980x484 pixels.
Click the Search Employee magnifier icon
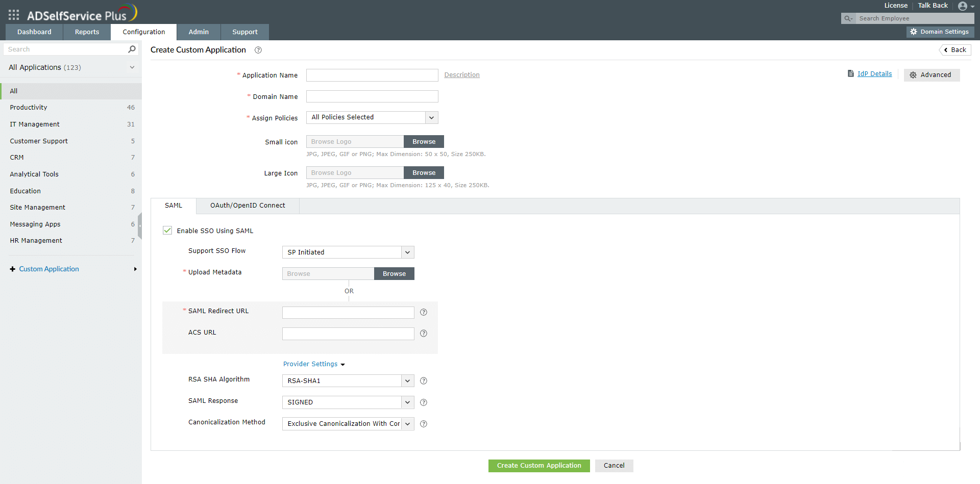click(848, 18)
